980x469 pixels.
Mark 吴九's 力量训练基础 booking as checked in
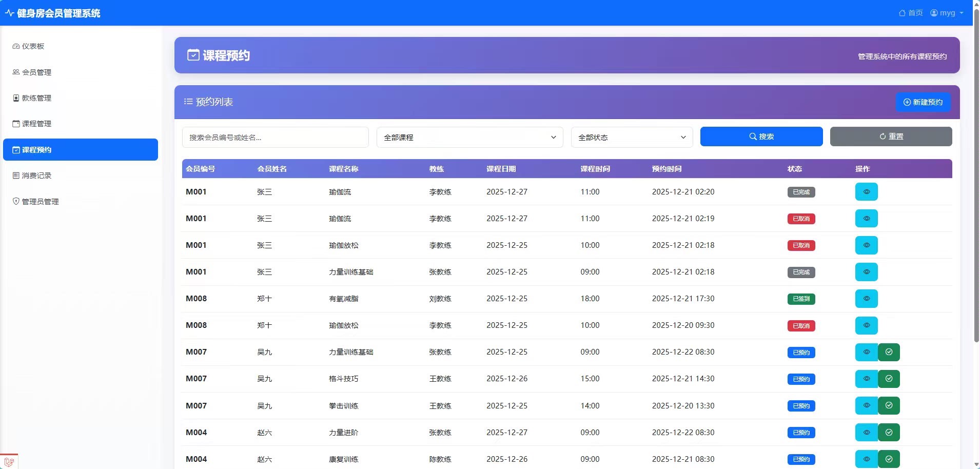pos(889,352)
